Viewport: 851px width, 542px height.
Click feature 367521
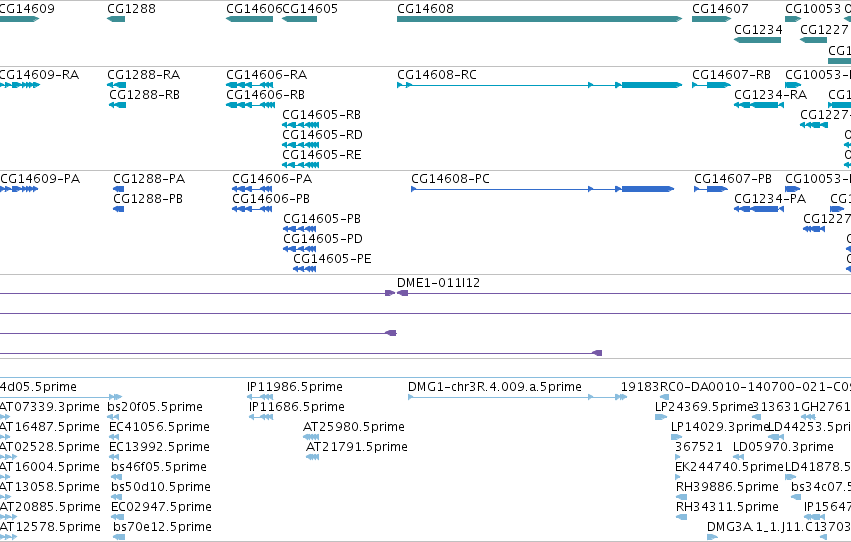[699, 447]
